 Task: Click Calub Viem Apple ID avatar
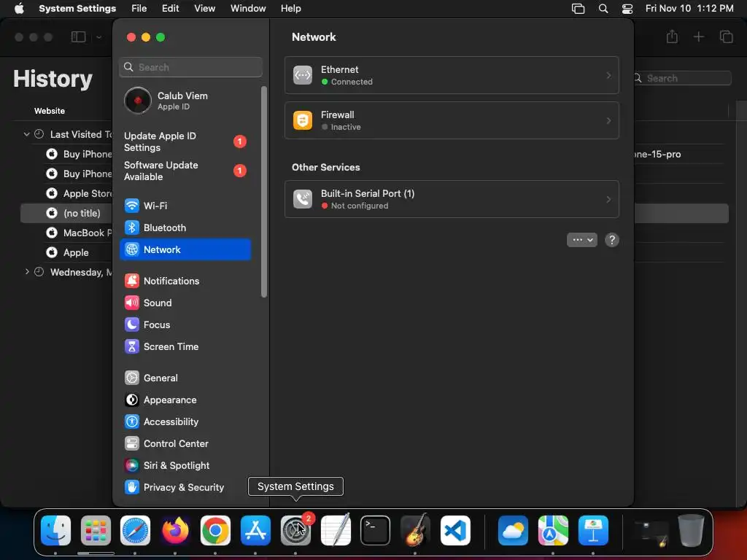(x=138, y=101)
